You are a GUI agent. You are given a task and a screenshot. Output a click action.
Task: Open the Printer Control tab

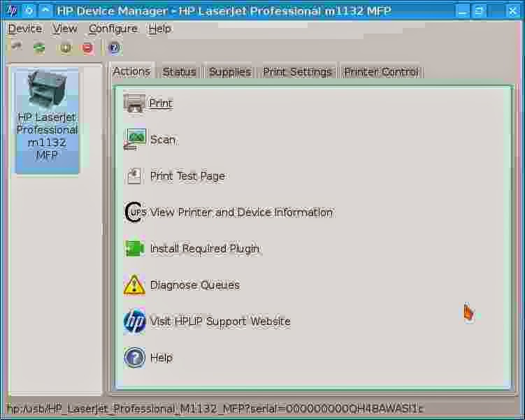381,72
